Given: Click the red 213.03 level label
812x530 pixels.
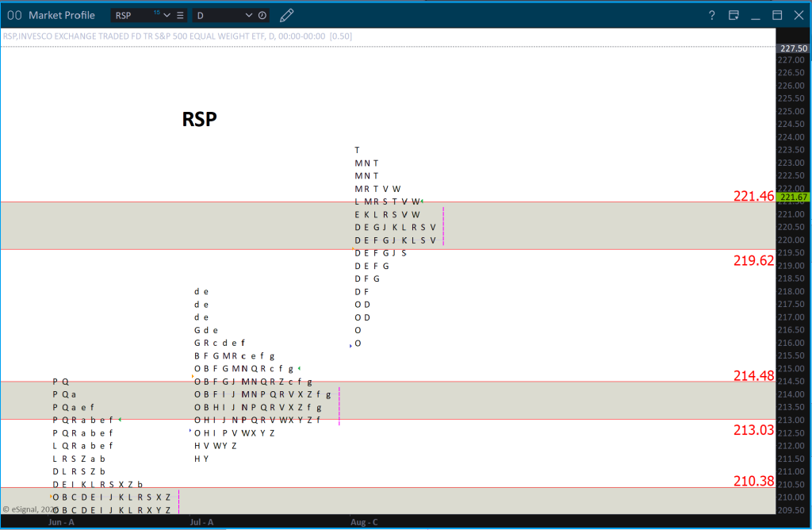Looking at the screenshot, I should click(x=753, y=429).
